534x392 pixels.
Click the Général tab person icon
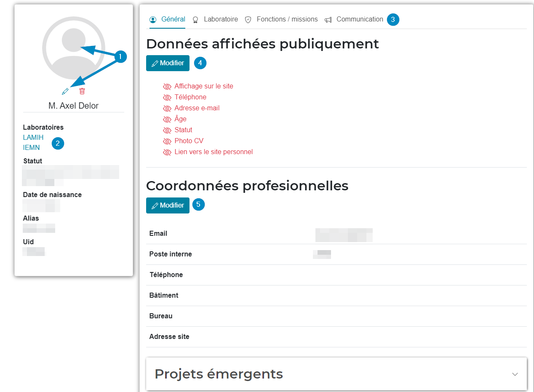(x=153, y=20)
